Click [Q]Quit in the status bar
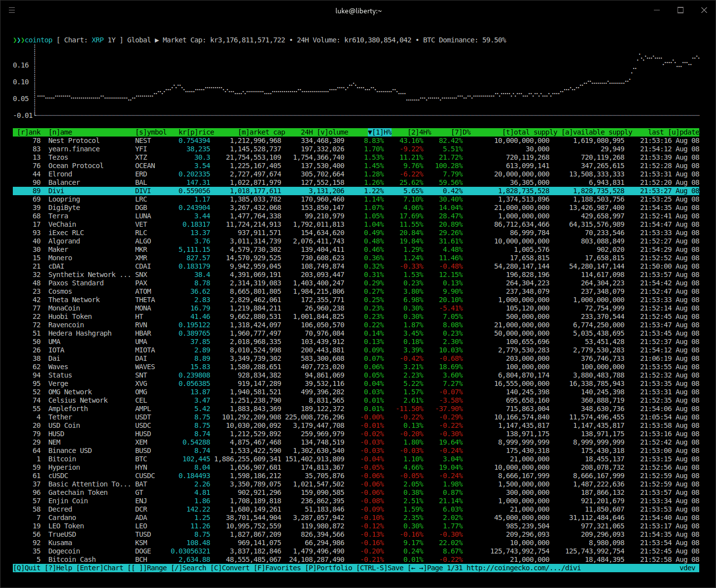The image size is (716, 588). 27,568
